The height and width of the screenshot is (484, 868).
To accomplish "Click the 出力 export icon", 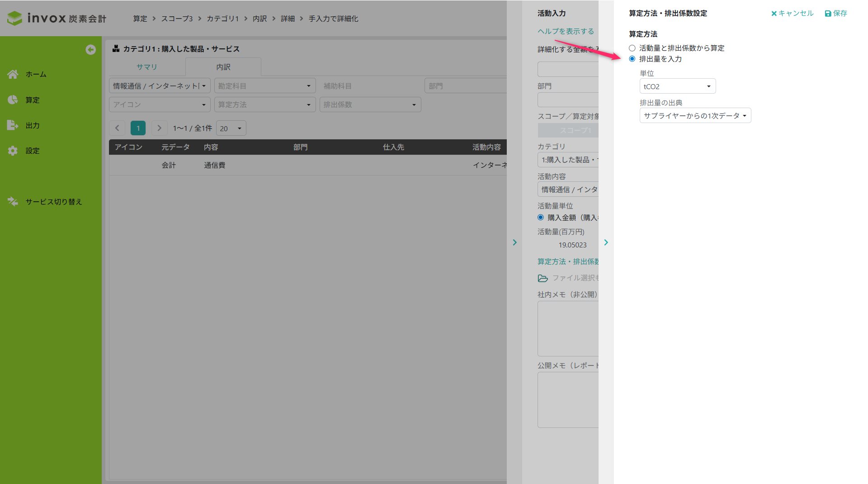I will pos(13,125).
